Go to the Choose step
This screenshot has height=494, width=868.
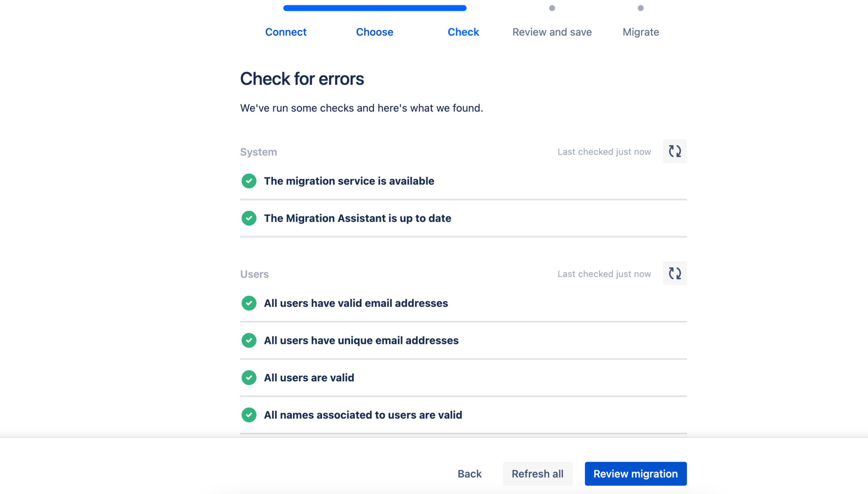(374, 32)
